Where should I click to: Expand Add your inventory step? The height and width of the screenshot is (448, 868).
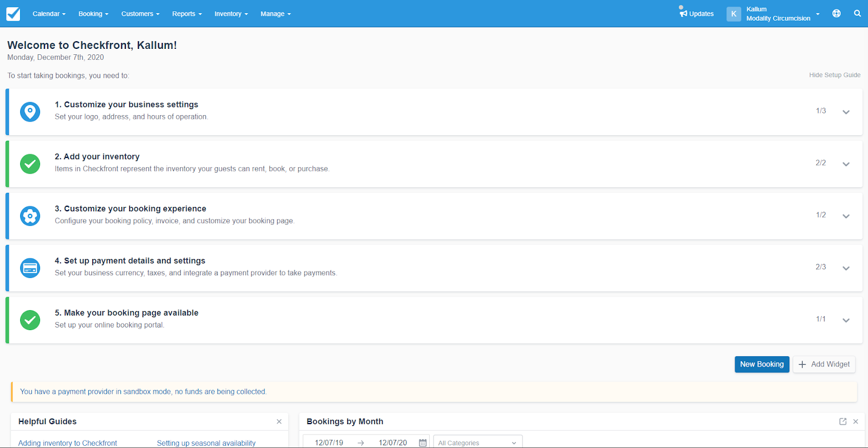tap(846, 164)
